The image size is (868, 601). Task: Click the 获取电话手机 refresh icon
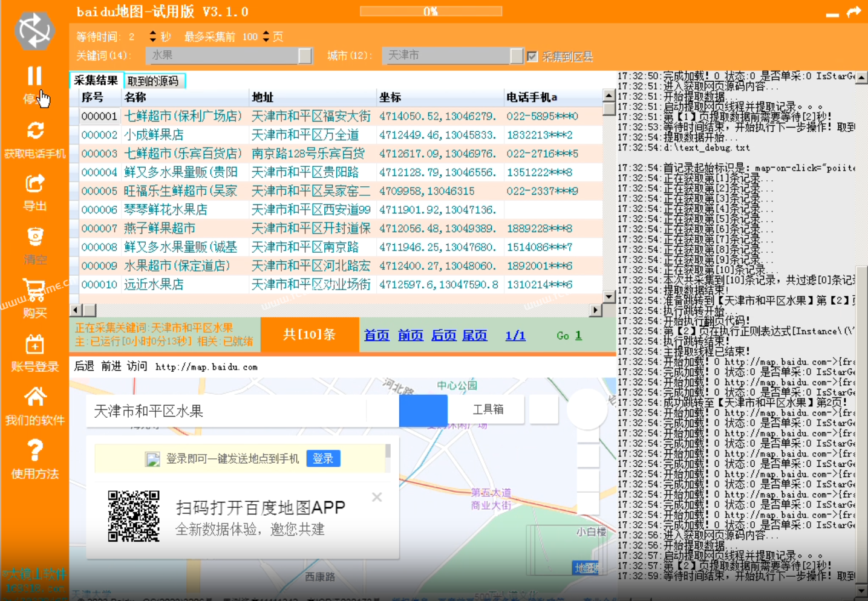pyautogui.click(x=35, y=130)
